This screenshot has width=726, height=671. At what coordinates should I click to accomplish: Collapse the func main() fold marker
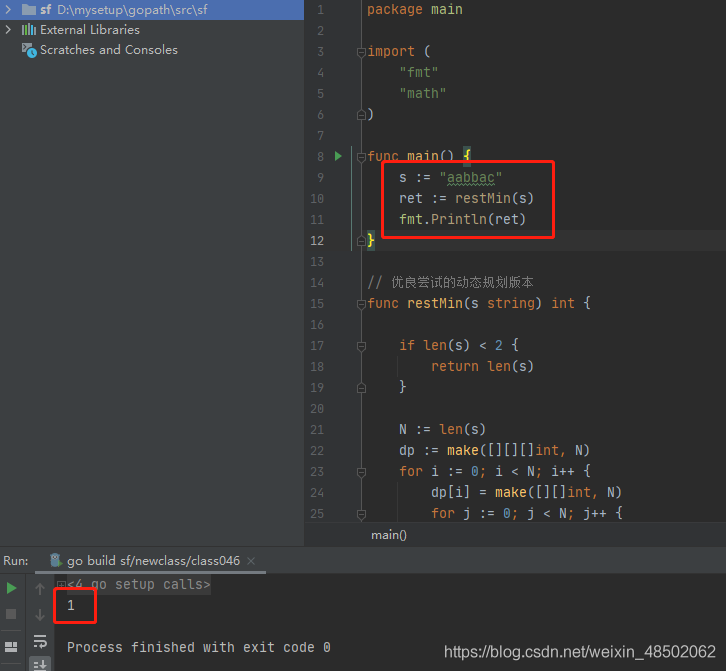pyautogui.click(x=359, y=157)
